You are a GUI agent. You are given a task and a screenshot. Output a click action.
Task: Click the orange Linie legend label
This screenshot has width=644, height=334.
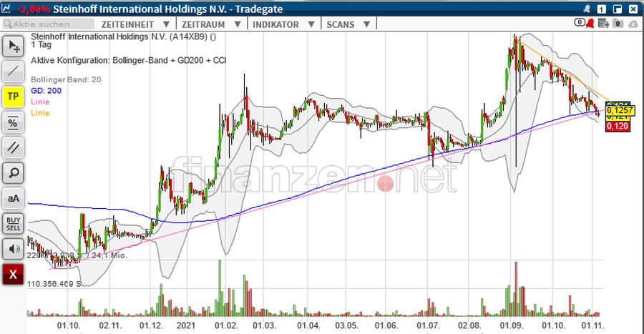point(40,113)
